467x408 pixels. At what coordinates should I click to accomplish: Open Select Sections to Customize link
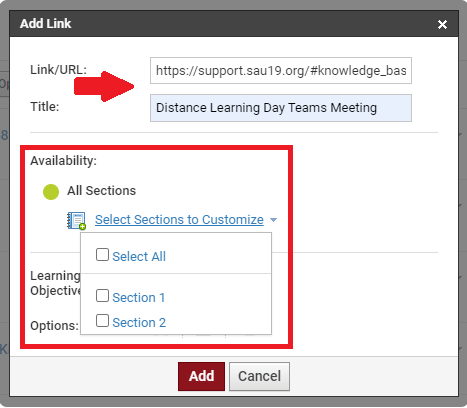click(x=179, y=220)
